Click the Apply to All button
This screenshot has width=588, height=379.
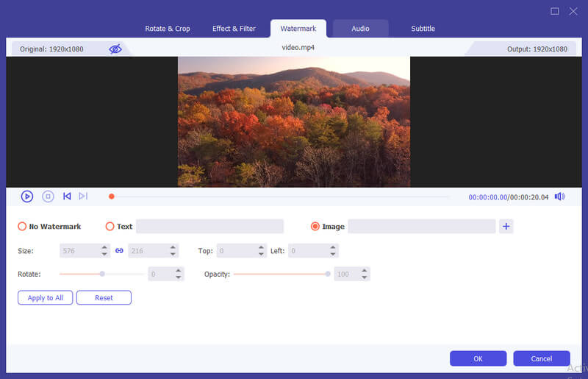pos(46,297)
